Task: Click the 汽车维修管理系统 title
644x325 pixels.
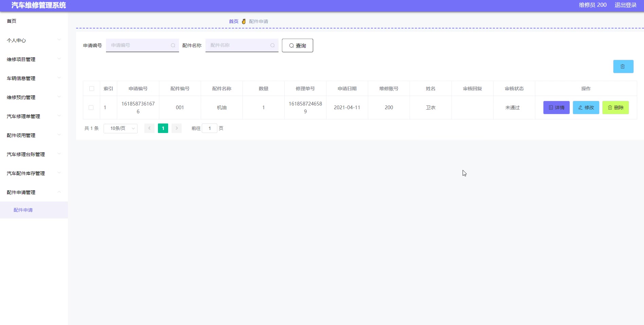Action: click(39, 5)
